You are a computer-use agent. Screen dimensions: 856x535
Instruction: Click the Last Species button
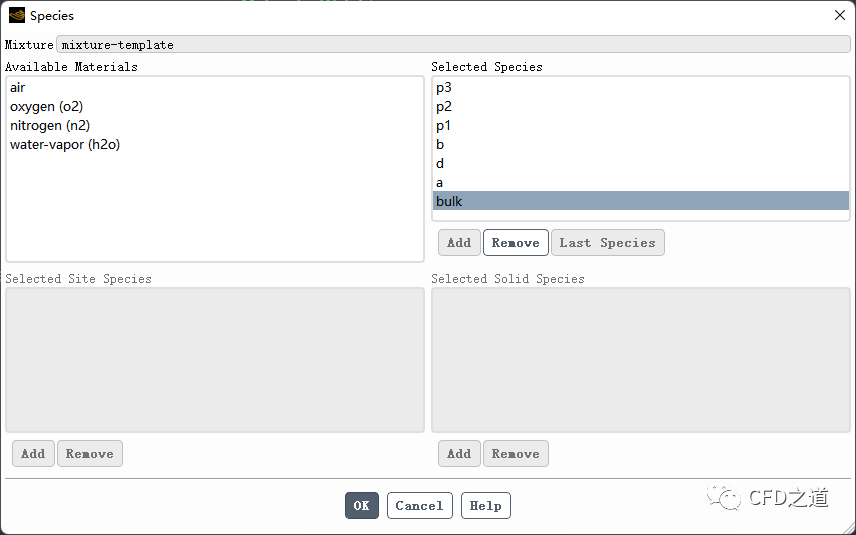pos(607,243)
